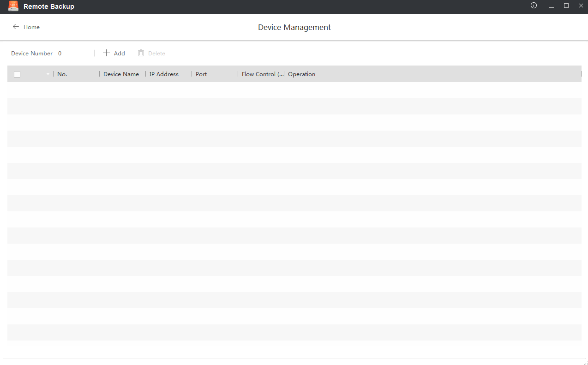The image size is (588, 365).
Task: Close the Remote Backup window
Action: (581, 6)
